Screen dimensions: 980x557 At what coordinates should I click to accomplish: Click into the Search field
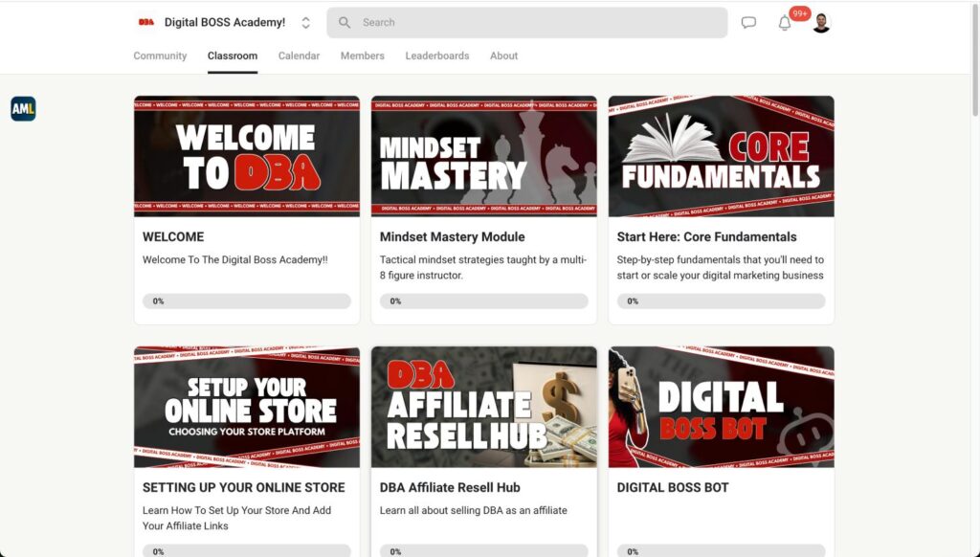(x=527, y=23)
